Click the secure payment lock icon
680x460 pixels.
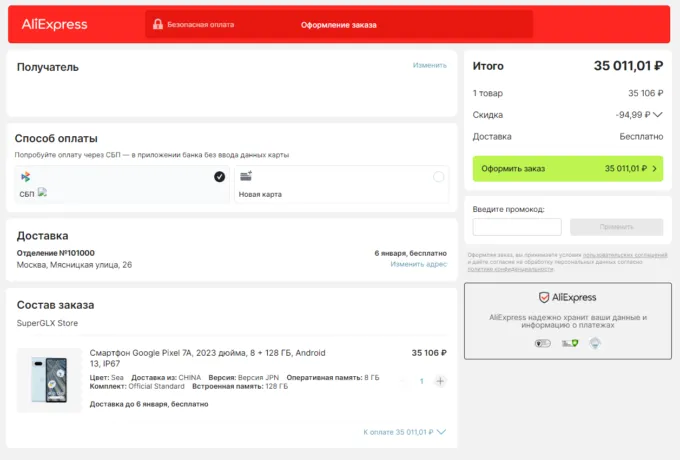[156, 24]
